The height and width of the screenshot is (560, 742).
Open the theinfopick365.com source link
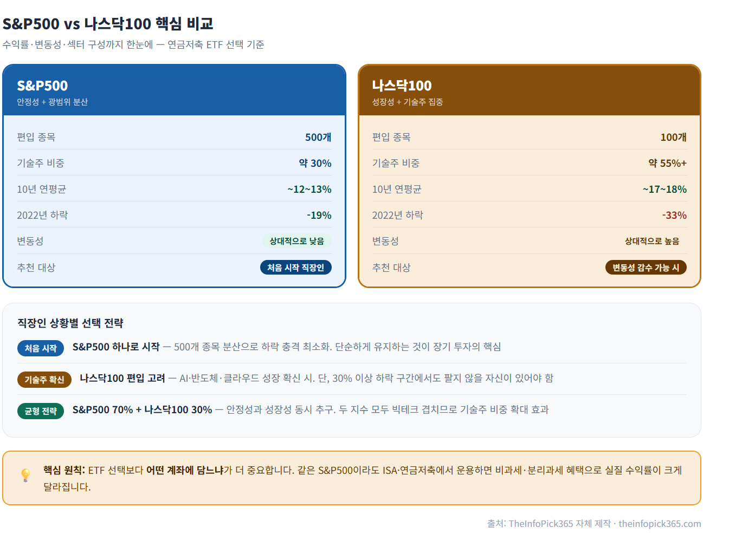[660, 524]
